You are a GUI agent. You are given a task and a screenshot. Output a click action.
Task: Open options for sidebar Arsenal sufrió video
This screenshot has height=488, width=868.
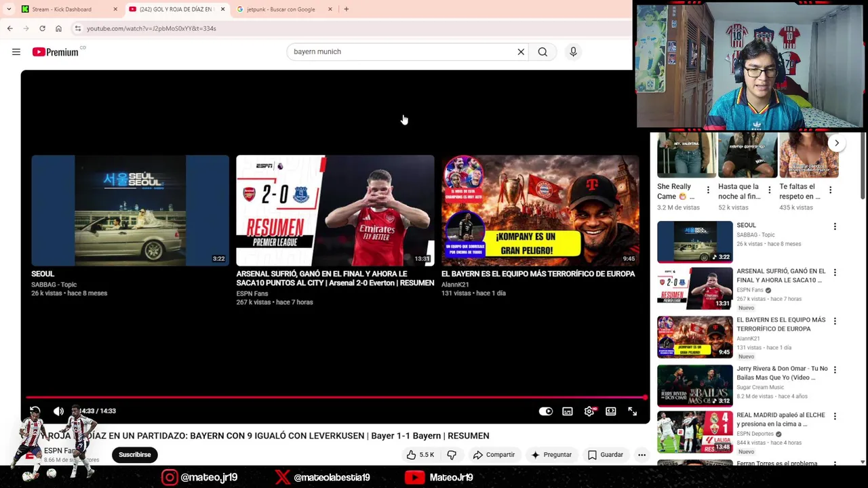835,272
